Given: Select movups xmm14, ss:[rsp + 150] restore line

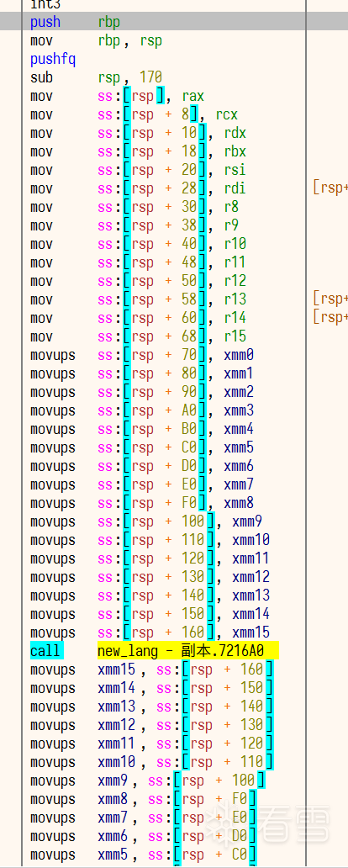Looking at the screenshot, I should [151, 688].
